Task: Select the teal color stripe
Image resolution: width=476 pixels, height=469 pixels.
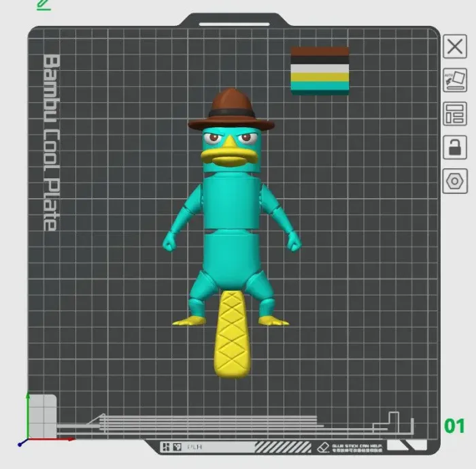Action: (320, 86)
